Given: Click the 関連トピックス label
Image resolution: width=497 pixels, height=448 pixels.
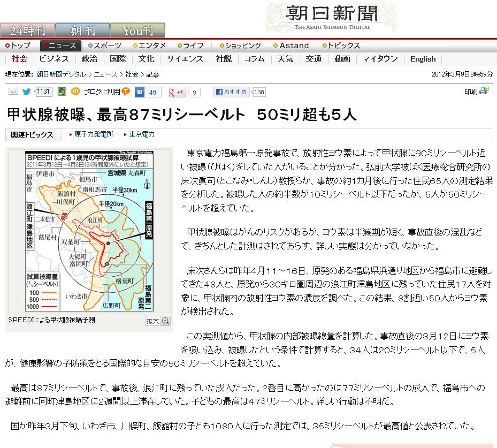Looking at the screenshot, I should pyautogui.click(x=32, y=135).
